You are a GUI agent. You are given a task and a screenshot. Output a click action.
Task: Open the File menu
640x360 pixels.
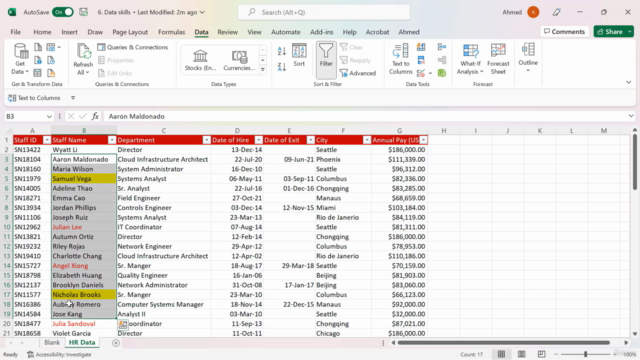click(x=16, y=32)
